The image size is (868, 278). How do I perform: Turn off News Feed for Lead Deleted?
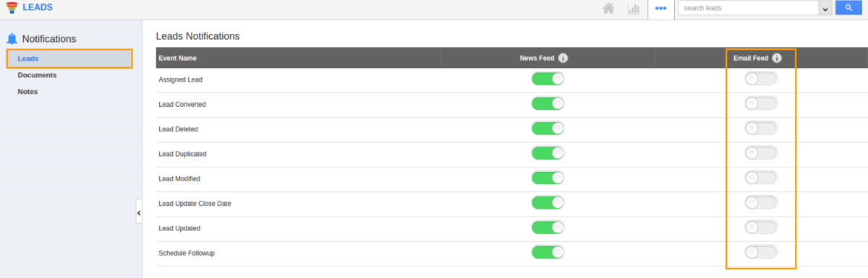(548, 128)
